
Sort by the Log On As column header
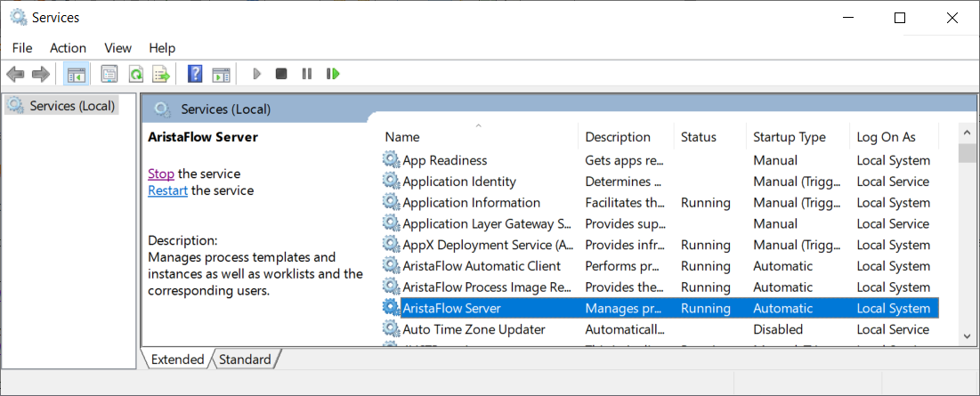pos(895,137)
